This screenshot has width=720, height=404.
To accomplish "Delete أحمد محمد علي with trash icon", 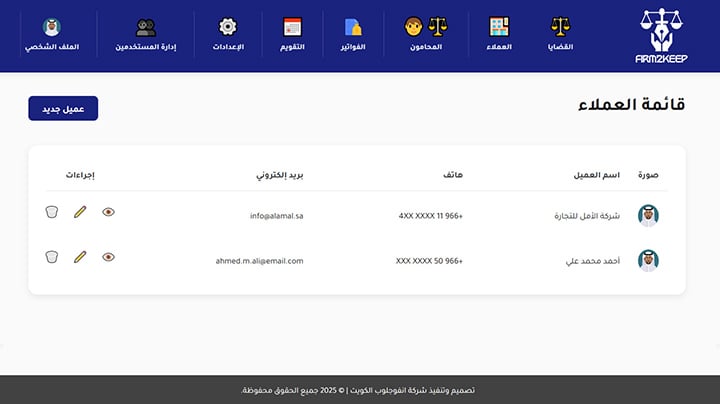I will 52,257.
